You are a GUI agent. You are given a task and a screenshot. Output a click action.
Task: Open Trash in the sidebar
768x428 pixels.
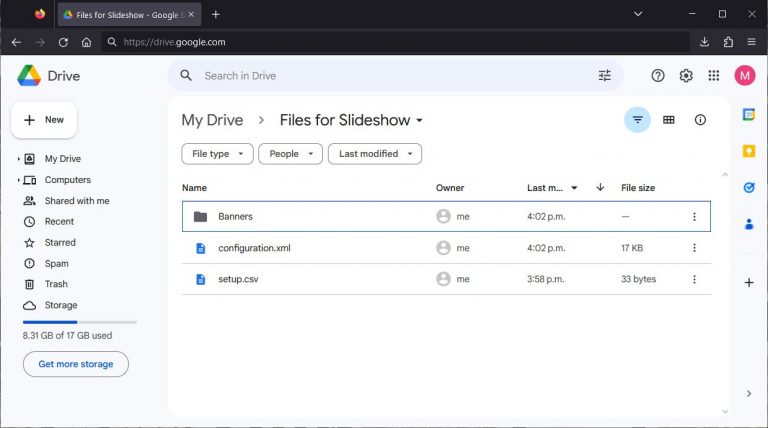coord(56,284)
